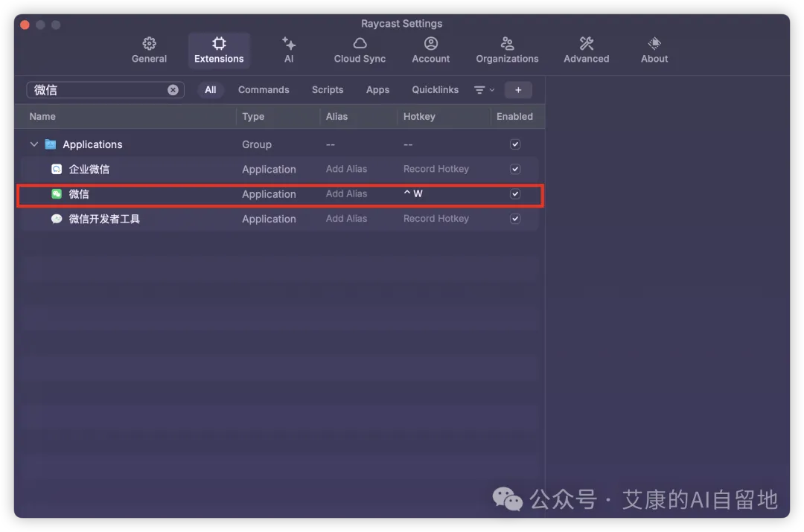Viewport: 804px width, 532px height.
Task: Toggle the 微信开发者工具 enabled checkbox
Action: pyautogui.click(x=515, y=218)
